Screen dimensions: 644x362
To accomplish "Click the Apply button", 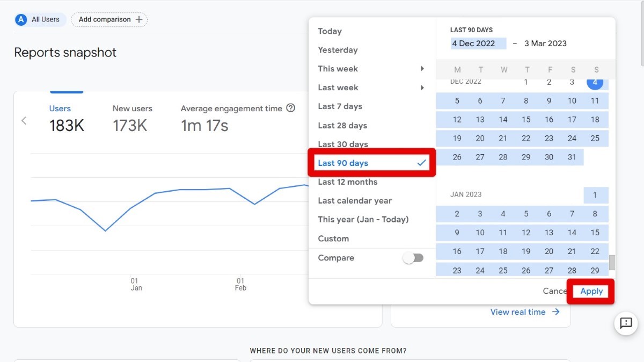I will pos(591,291).
